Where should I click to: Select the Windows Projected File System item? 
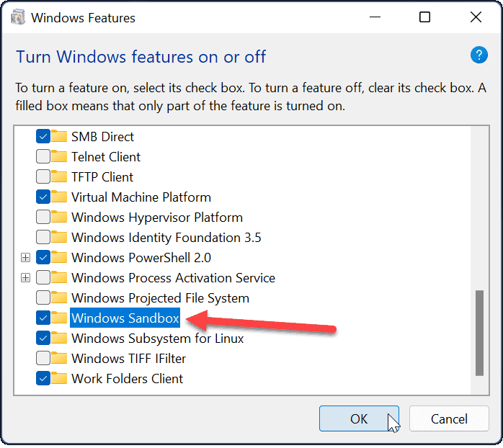[x=160, y=297]
